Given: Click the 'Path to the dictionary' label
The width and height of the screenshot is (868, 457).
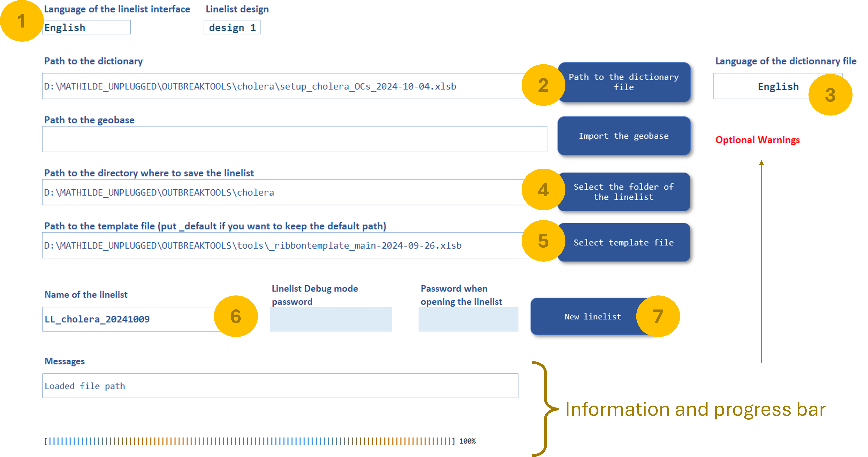Looking at the screenshot, I should tap(94, 61).
